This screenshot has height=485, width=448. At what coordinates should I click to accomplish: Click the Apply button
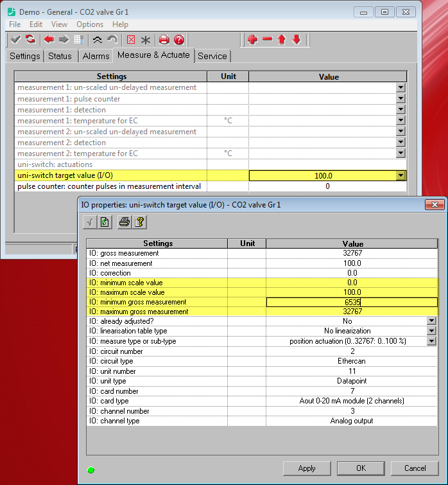307,468
